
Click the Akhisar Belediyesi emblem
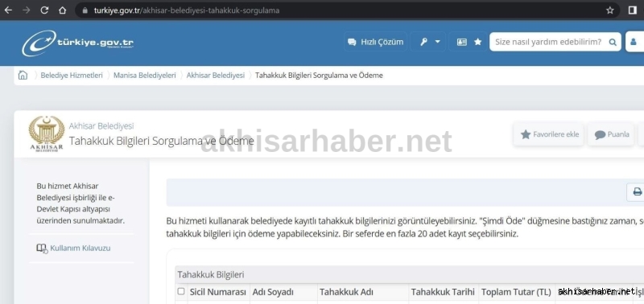tap(47, 134)
